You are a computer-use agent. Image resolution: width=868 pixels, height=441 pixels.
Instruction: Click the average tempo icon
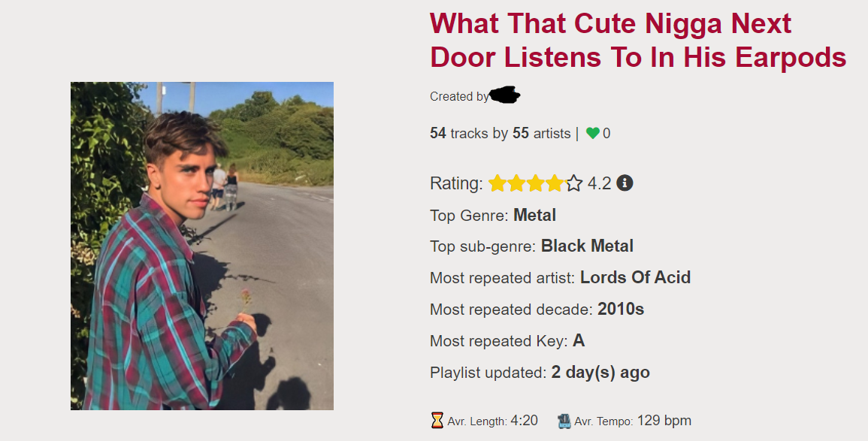point(564,421)
